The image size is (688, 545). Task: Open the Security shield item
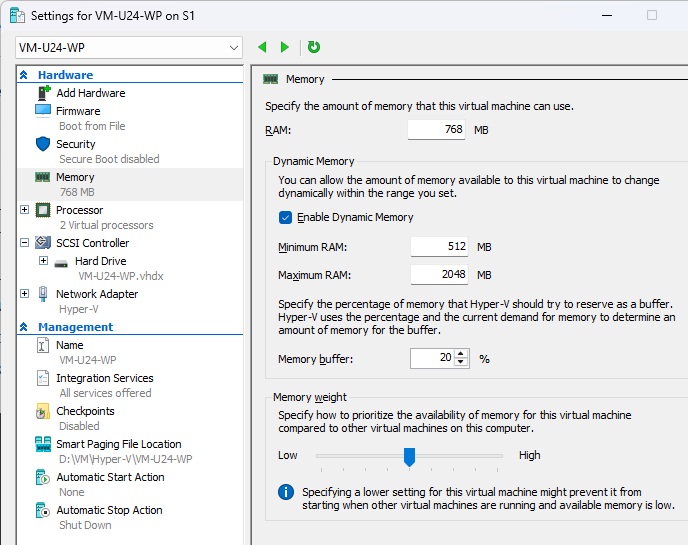[x=43, y=144]
